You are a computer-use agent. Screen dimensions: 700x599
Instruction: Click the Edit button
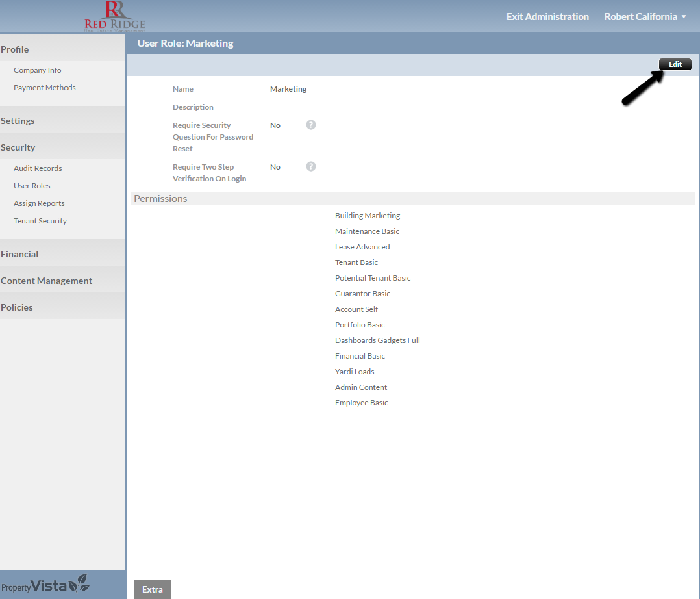coord(675,64)
